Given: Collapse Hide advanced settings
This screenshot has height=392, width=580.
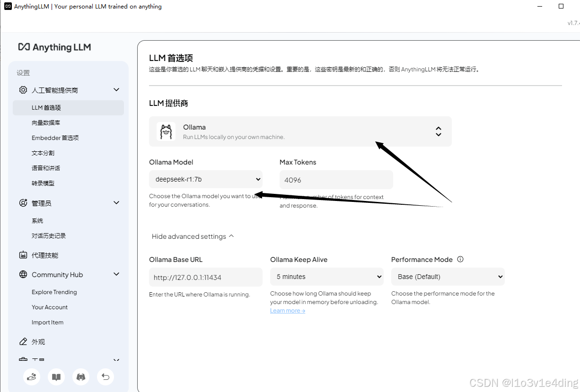Looking at the screenshot, I should (193, 236).
